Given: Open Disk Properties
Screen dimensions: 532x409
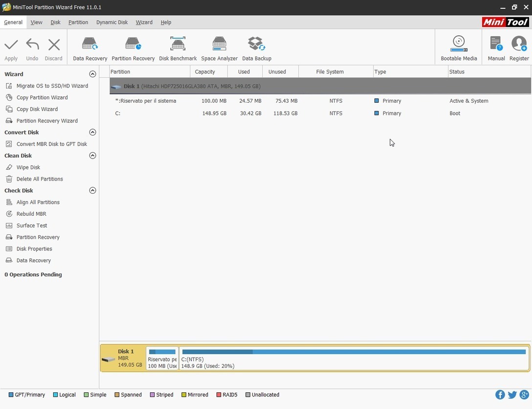Looking at the screenshot, I should (29, 249).
